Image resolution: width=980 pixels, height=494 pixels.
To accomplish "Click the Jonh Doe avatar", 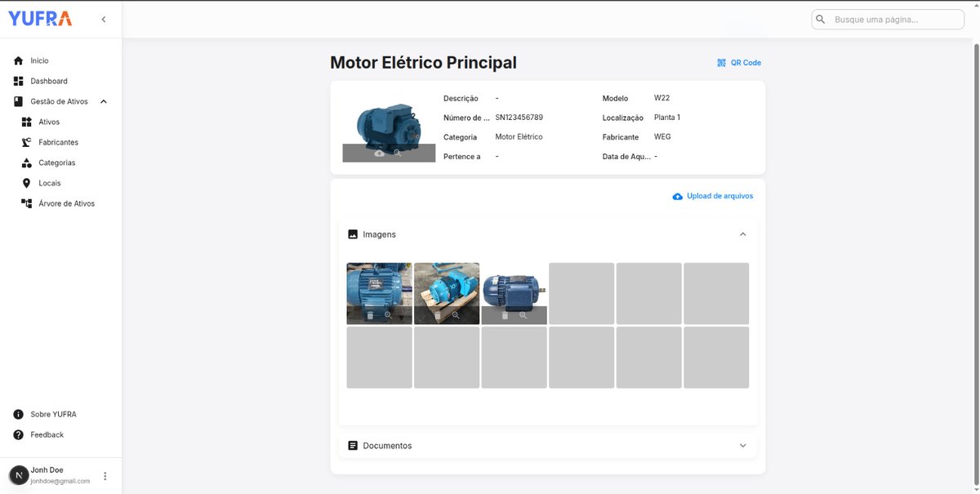I will coord(18,475).
